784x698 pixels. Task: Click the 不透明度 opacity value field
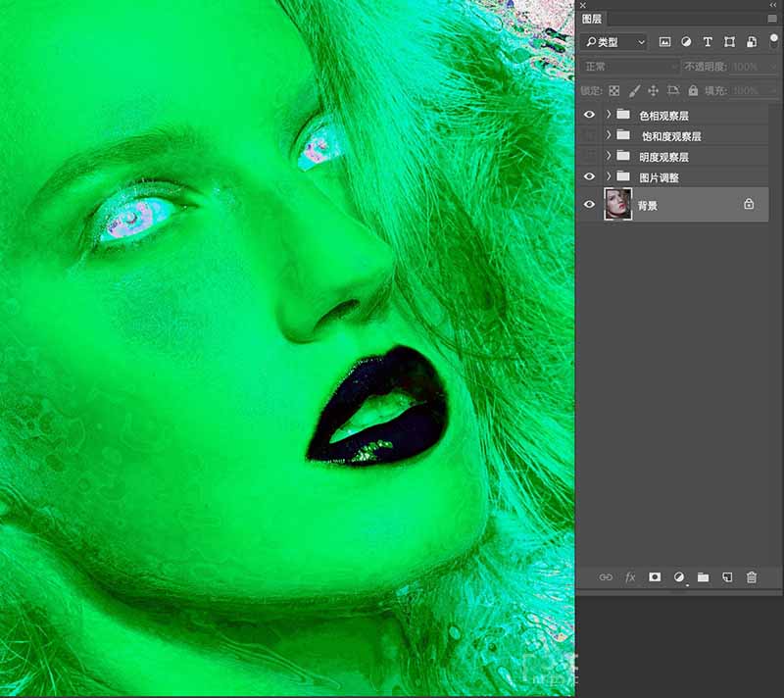click(753, 67)
